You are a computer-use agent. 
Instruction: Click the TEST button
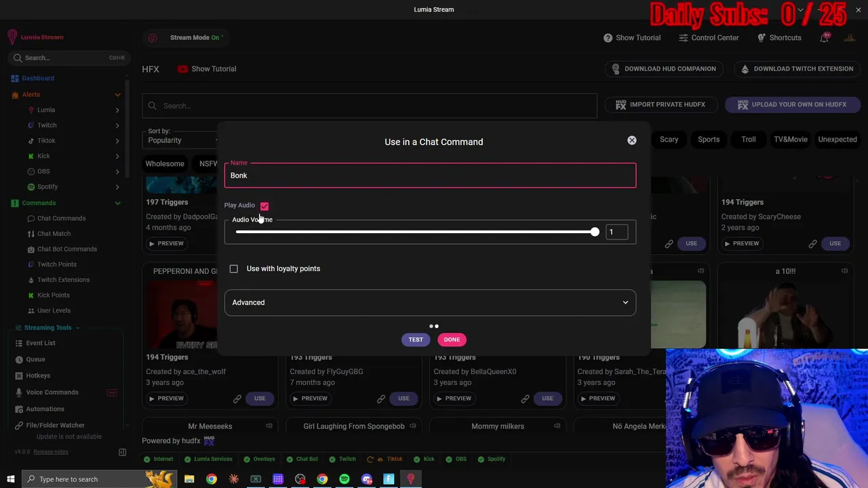click(x=416, y=340)
